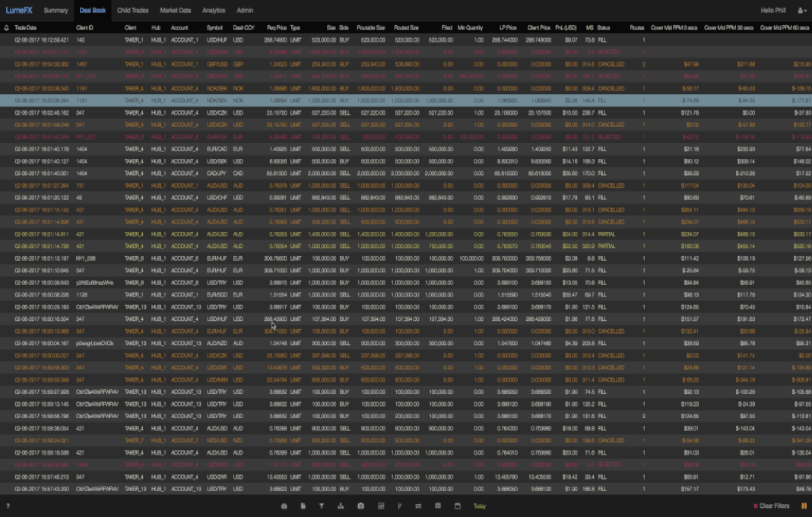Screen dimensions: 812x517
Task: Click the Min Quantity column header
Action: point(470,28)
